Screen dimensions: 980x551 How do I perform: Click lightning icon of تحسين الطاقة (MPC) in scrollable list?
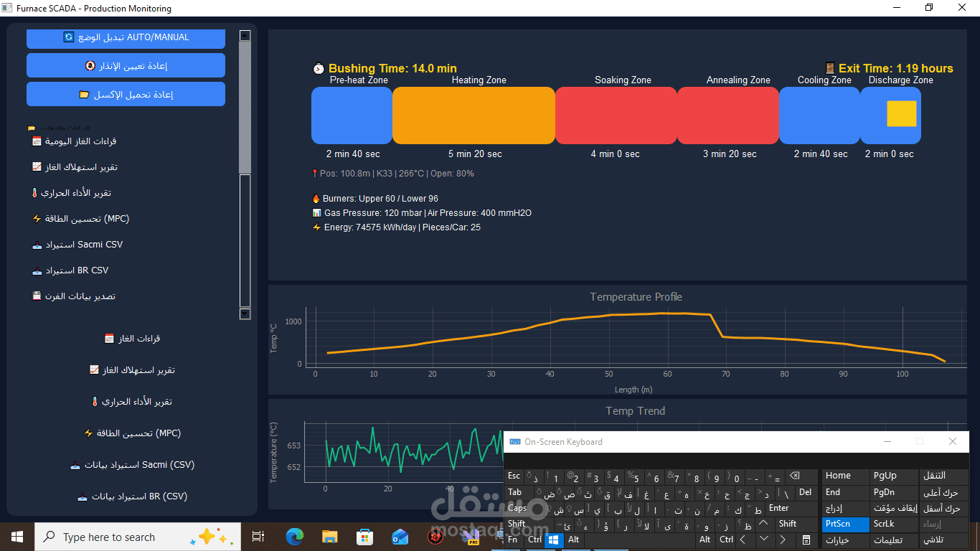point(37,219)
